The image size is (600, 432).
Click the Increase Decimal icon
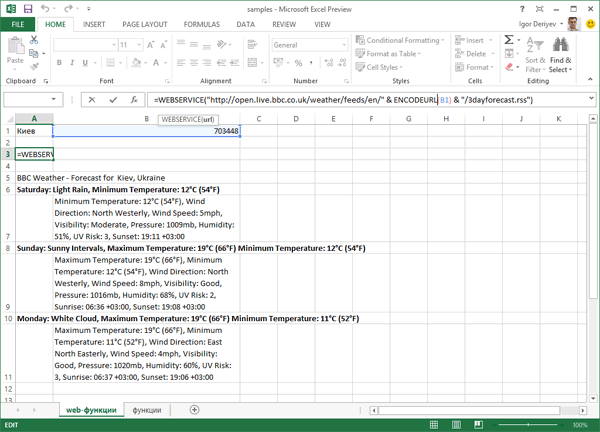coord(329,63)
